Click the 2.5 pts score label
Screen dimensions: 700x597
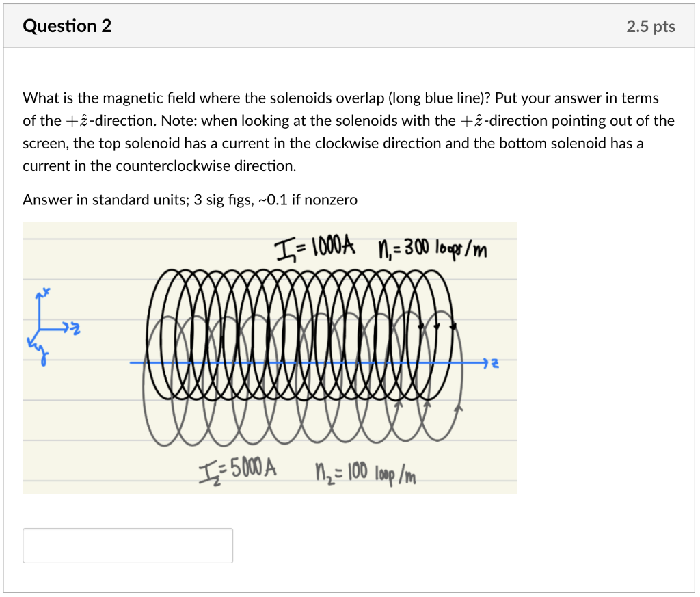tap(650, 26)
